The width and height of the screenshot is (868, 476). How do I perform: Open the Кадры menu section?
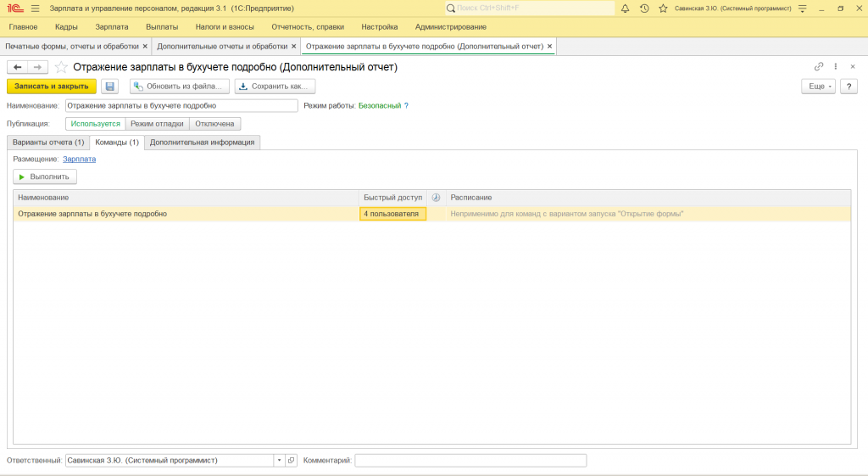(66, 27)
